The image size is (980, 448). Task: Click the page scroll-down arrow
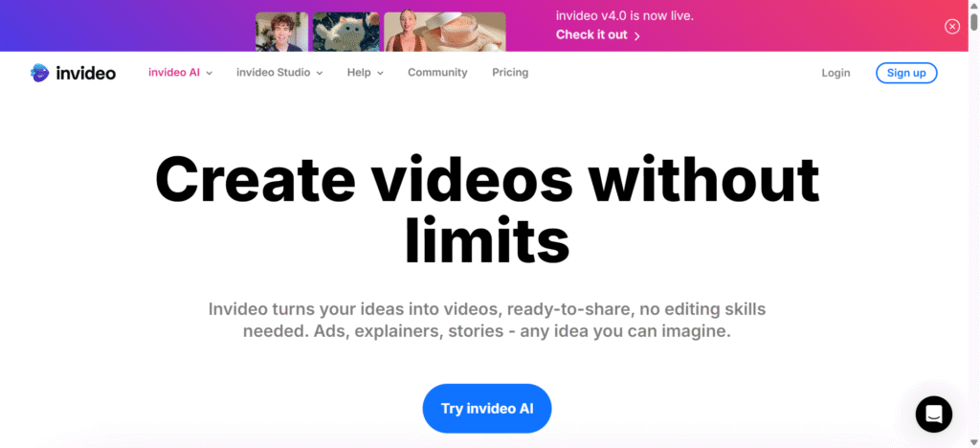tap(973, 443)
